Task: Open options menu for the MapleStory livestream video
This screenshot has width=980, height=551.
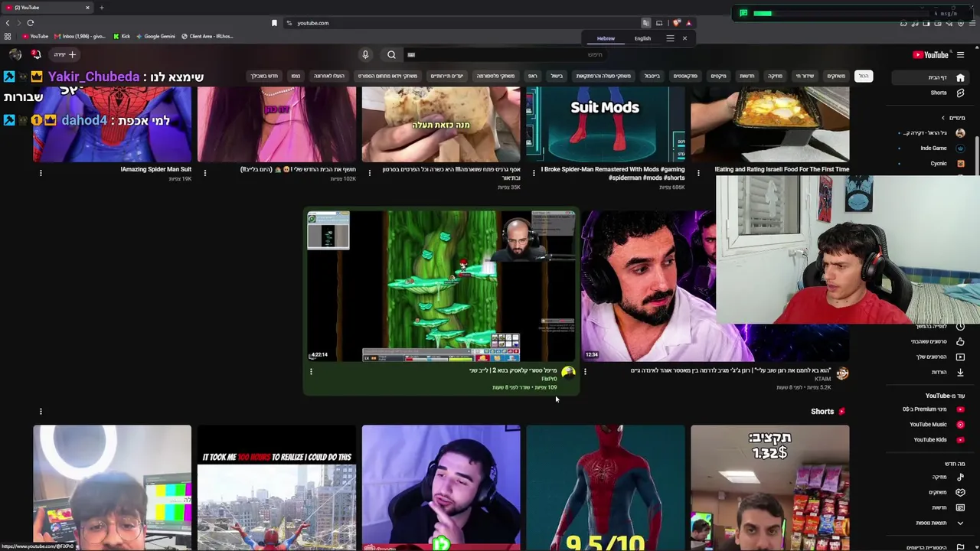Action: tap(311, 372)
